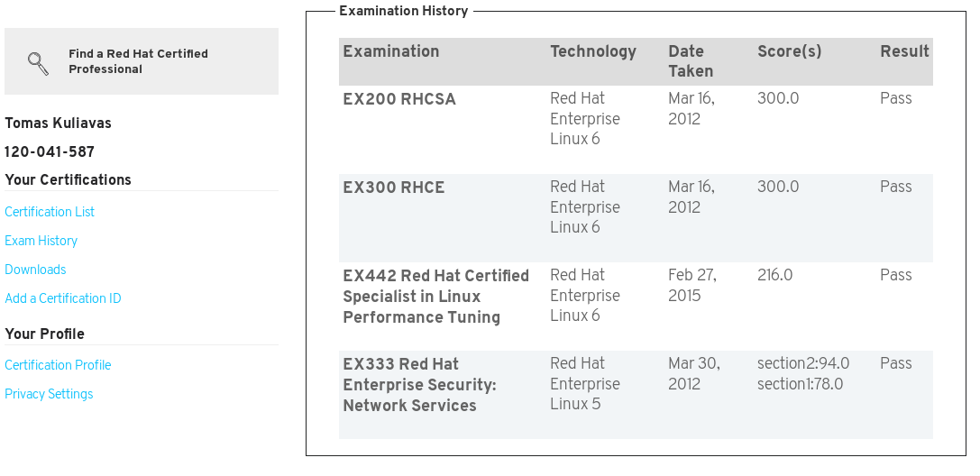
Task: Select Add a Certification ID
Action: [x=62, y=298]
